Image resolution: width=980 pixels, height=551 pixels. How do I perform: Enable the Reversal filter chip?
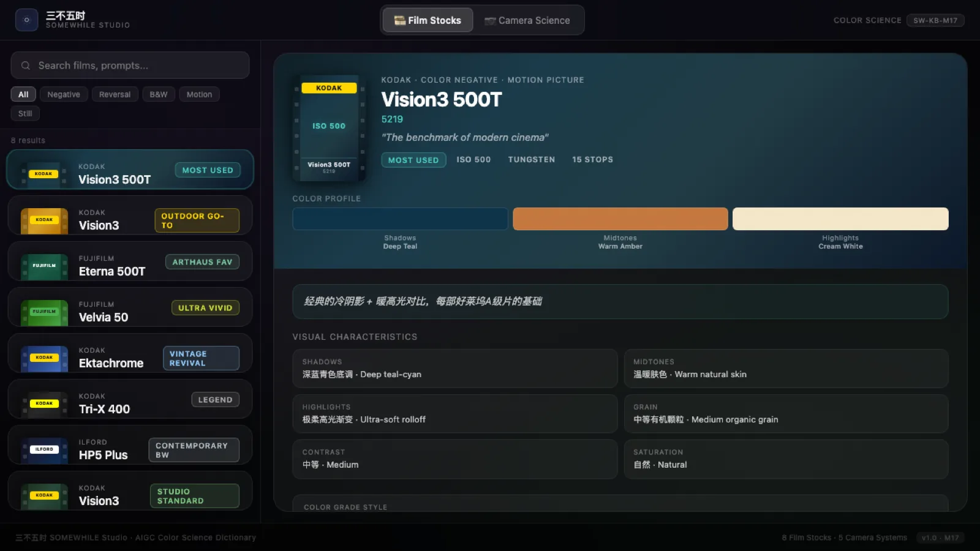(115, 94)
